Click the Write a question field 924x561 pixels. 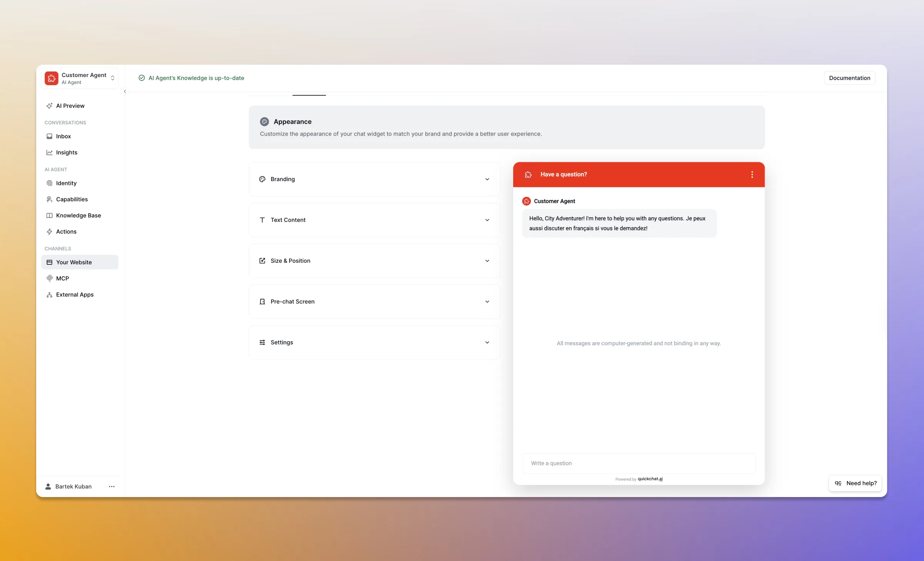[x=638, y=463]
